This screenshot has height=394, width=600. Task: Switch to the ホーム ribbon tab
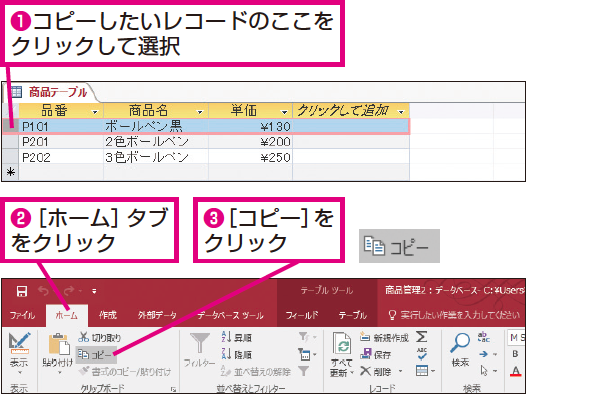pos(67,315)
